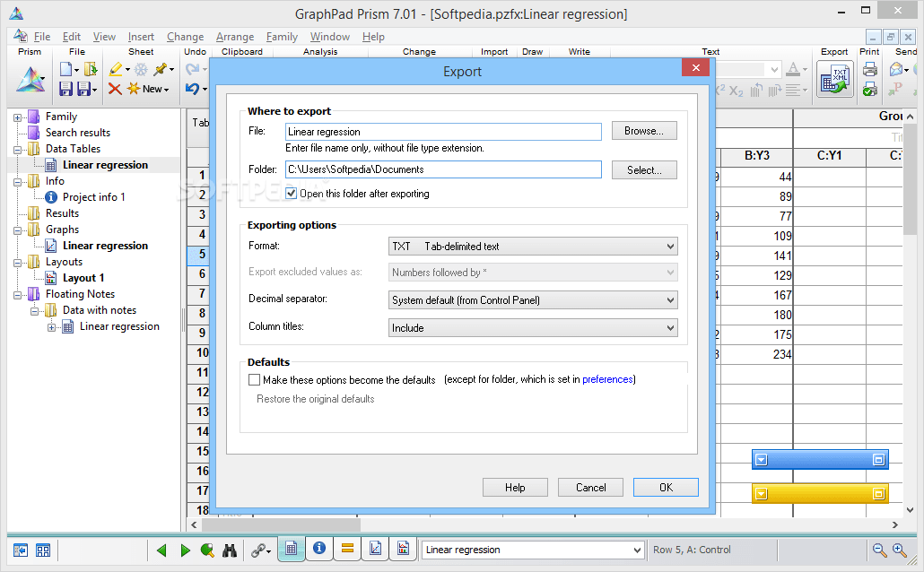This screenshot has height=572, width=924.
Task: Select the binoculars Find icon
Action: pos(230,550)
